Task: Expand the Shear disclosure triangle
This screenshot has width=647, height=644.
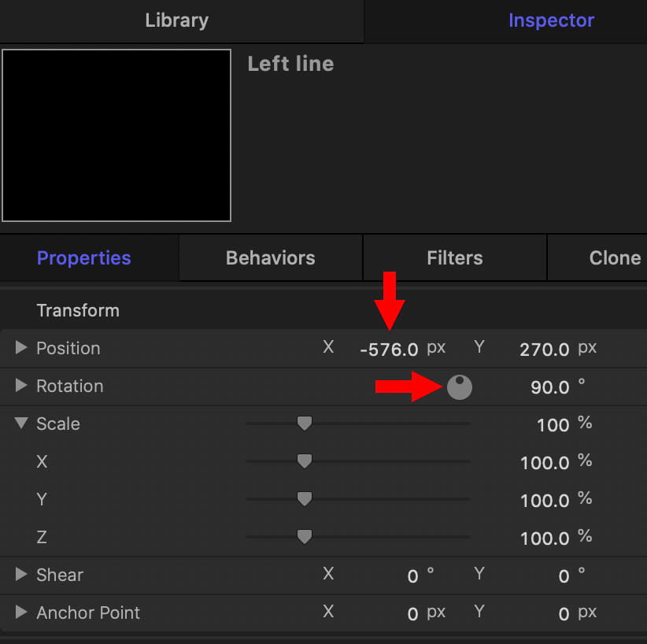Action: [x=21, y=574]
